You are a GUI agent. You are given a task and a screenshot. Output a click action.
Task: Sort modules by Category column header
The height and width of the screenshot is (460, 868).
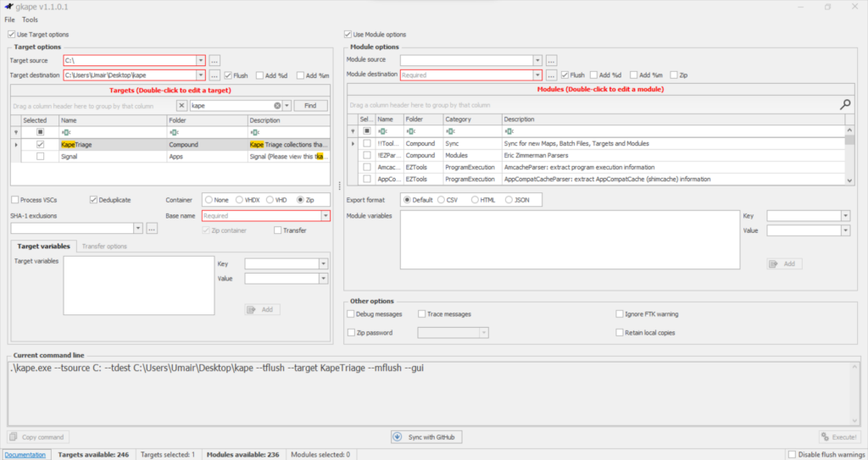click(x=472, y=119)
